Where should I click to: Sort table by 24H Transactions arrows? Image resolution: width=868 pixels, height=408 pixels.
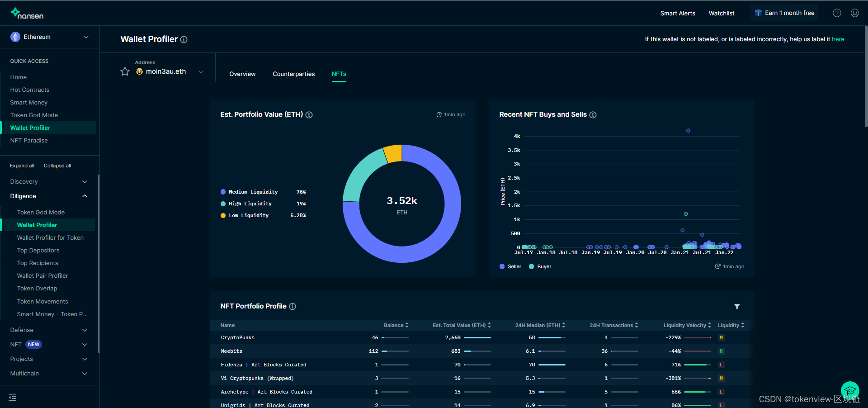[637, 325]
